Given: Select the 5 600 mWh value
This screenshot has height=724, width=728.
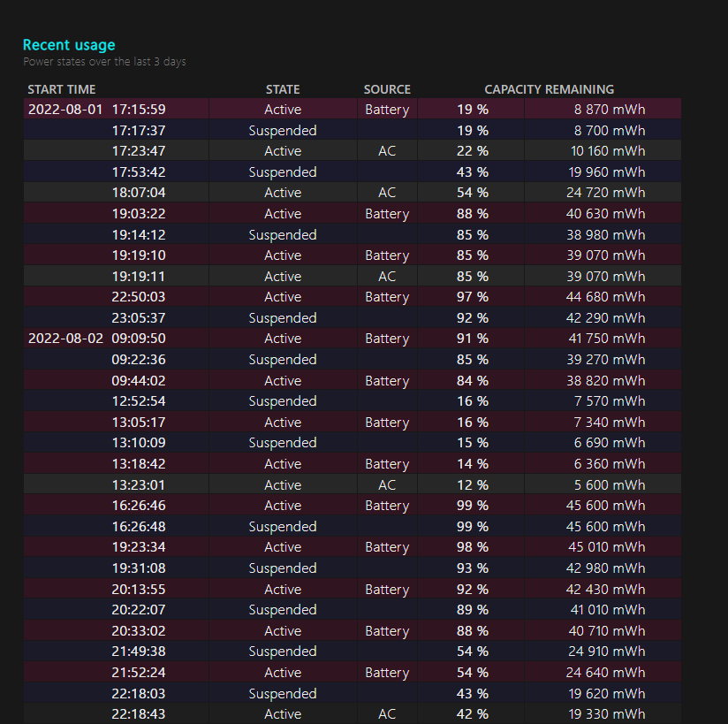Looking at the screenshot, I should tap(610, 484).
